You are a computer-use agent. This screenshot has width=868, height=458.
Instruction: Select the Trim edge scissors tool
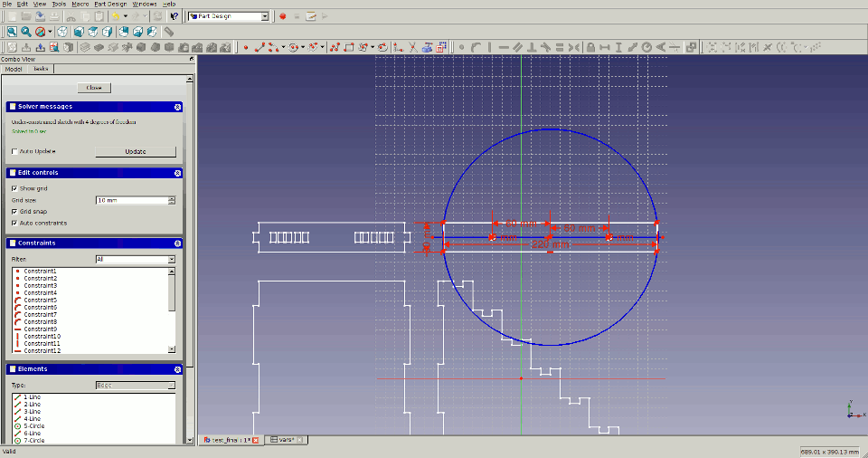coord(413,48)
